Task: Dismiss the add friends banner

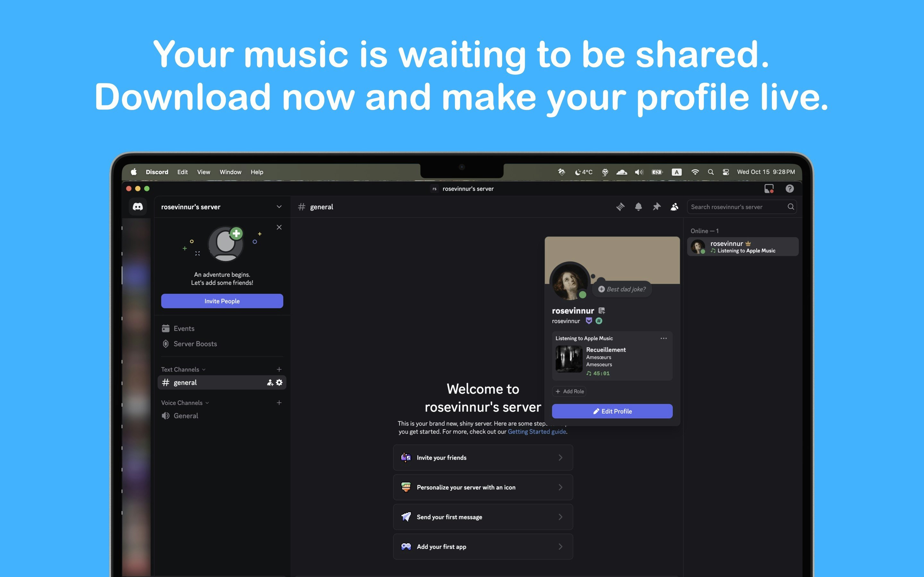Action: 279,228
